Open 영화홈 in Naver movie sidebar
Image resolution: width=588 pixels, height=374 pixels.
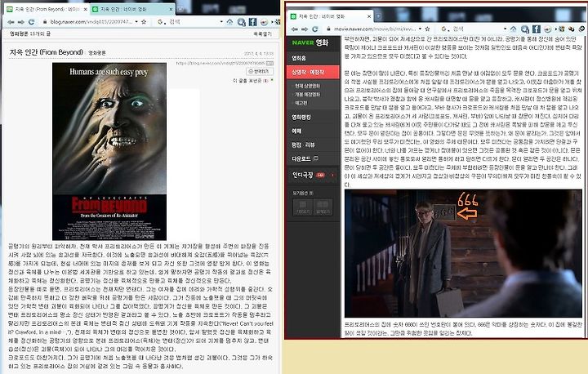(299, 58)
